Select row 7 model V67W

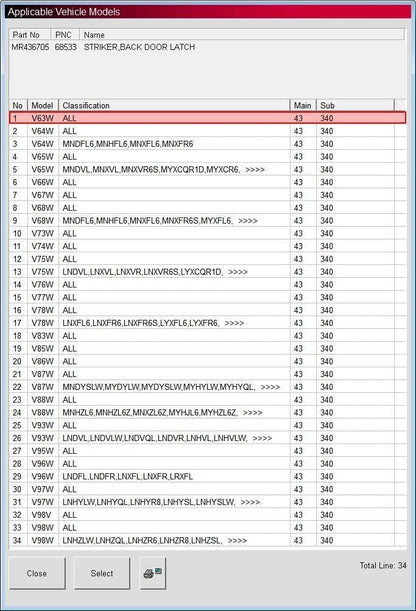(x=42, y=195)
